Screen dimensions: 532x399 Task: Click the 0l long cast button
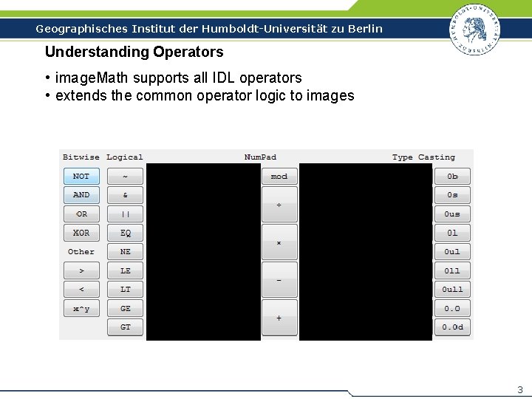(x=453, y=233)
